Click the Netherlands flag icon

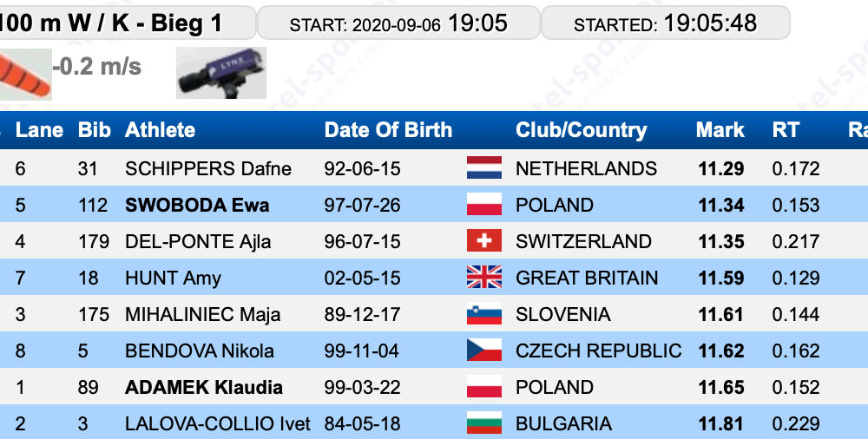(x=484, y=167)
